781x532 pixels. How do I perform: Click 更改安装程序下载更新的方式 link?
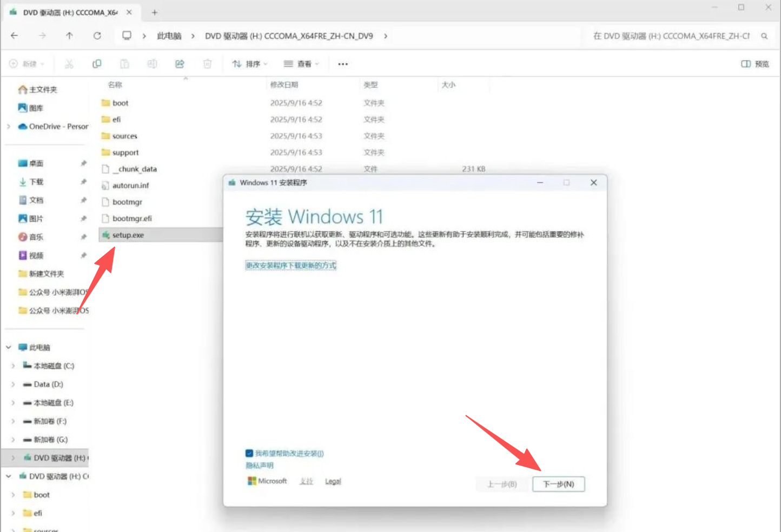click(291, 265)
